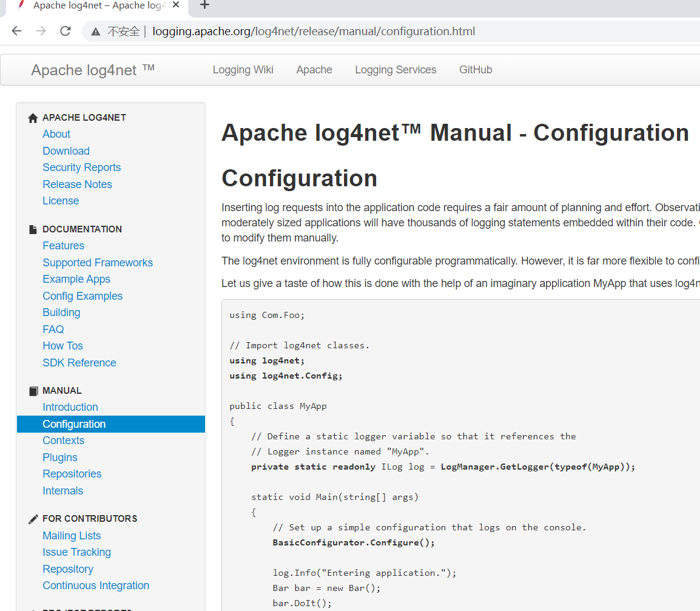Open the Features sidebar link

click(x=64, y=246)
